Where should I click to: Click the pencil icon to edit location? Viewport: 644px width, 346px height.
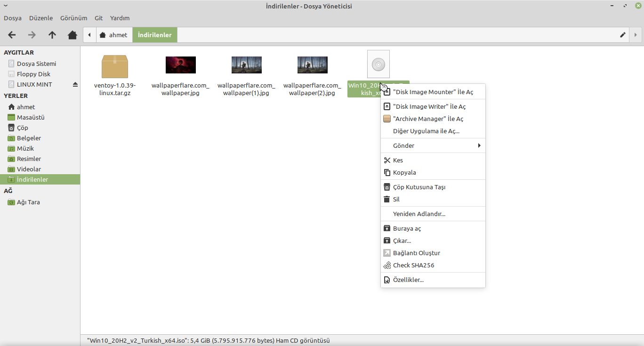623,35
